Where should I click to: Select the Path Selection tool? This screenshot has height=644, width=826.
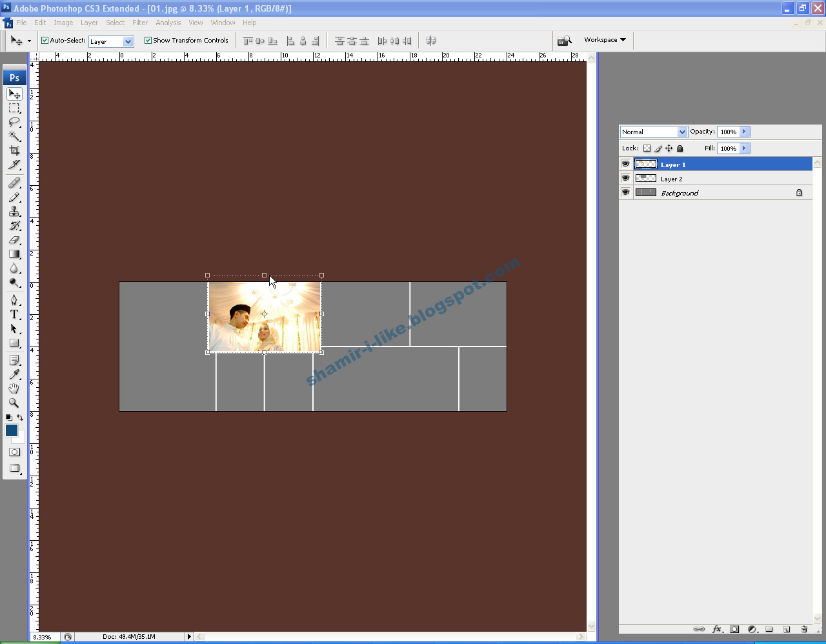pos(14,328)
